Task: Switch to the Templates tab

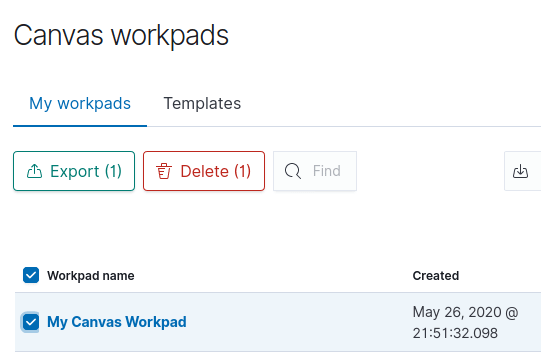Action: click(202, 104)
